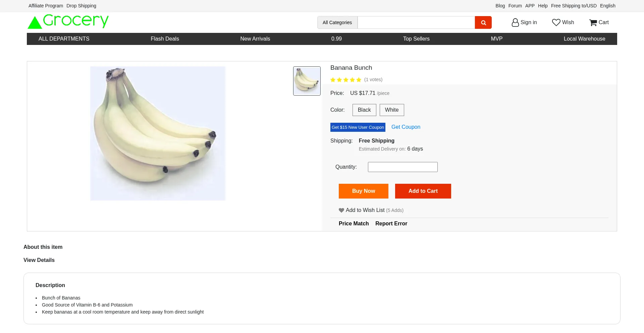Open the Top Sellers menu item
Image resolution: width=644 pixels, height=333 pixels.
point(416,39)
